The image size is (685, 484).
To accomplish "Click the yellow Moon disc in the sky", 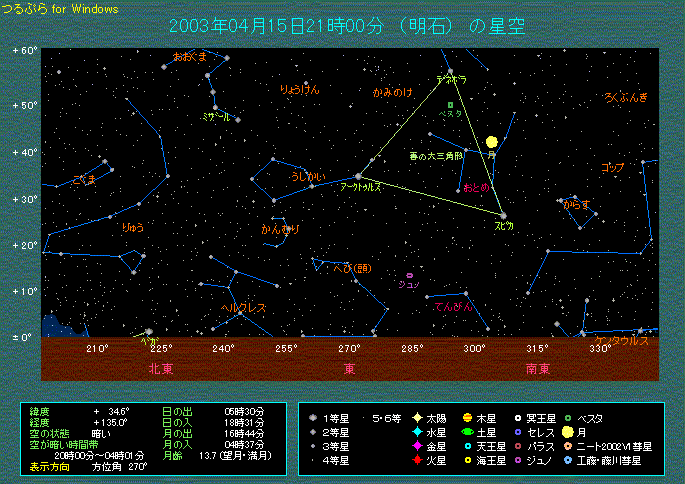I will point(491,144).
